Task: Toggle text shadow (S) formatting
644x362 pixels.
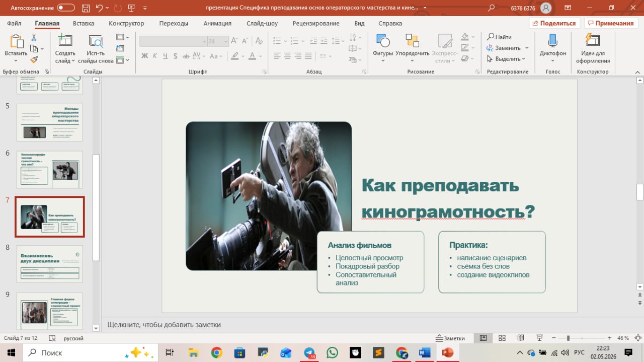Action: (176, 56)
